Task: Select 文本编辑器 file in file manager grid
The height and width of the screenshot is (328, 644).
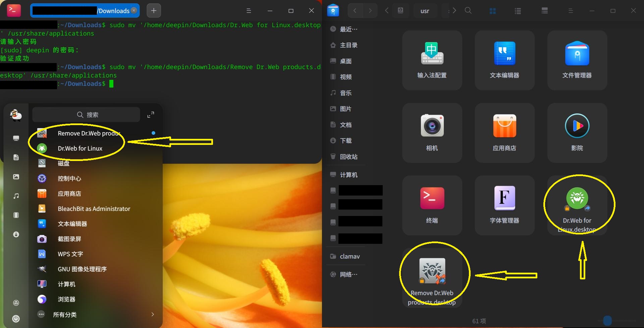Action: coord(504,60)
